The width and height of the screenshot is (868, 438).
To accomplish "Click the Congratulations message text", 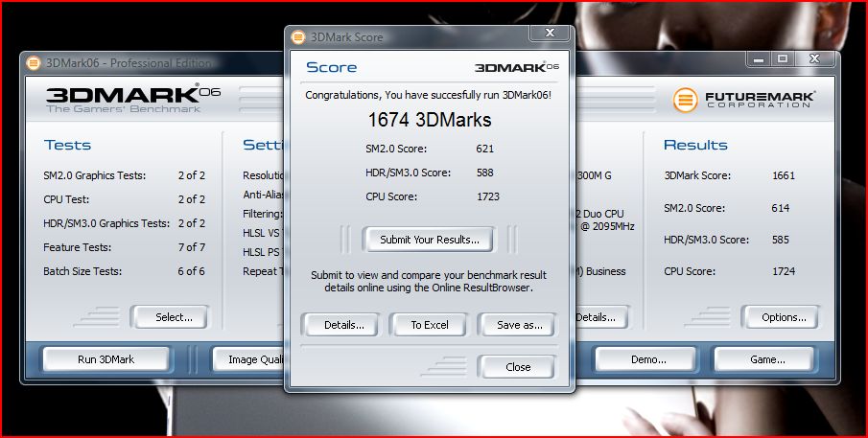I will click(428, 95).
